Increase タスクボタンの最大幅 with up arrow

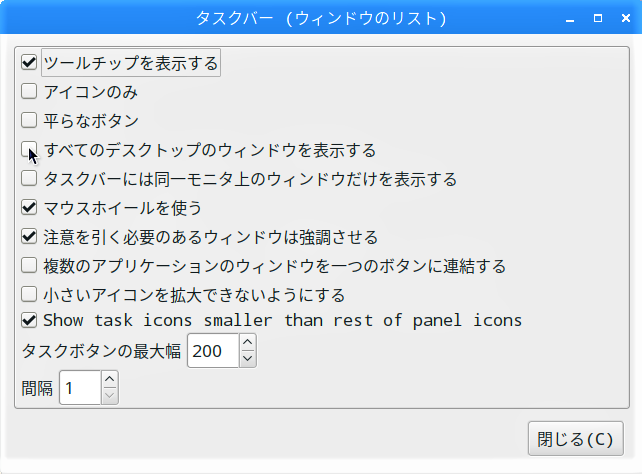(x=248, y=343)
